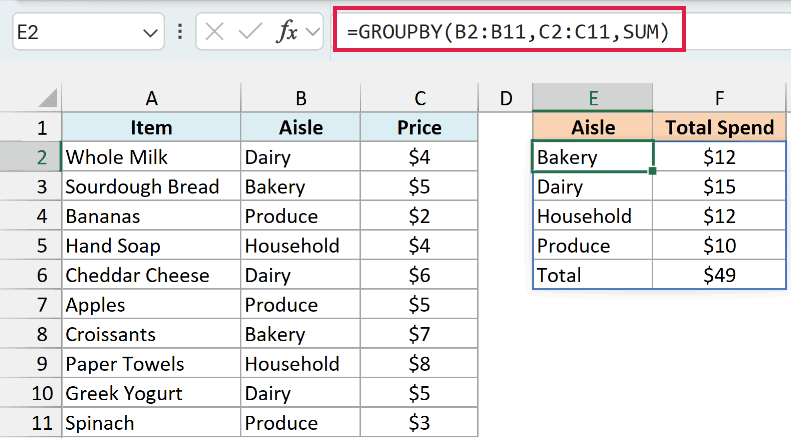The image size is (791, 438).
Task: Open Insert Function fx icon
Action: [287, 32]
